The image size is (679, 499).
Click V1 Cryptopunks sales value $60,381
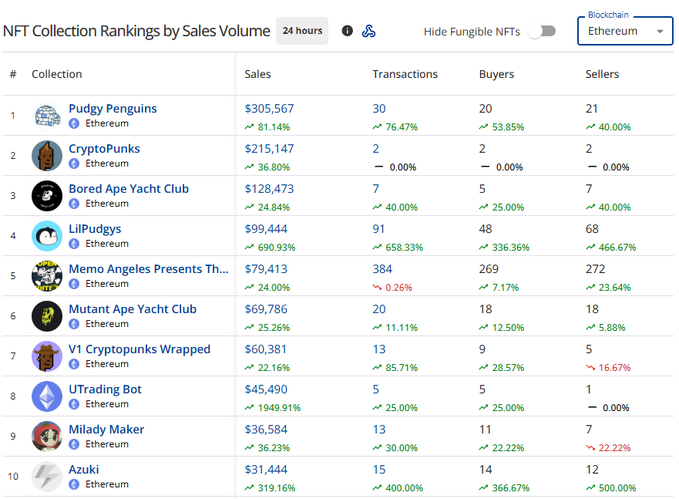[x=265, y=349]
